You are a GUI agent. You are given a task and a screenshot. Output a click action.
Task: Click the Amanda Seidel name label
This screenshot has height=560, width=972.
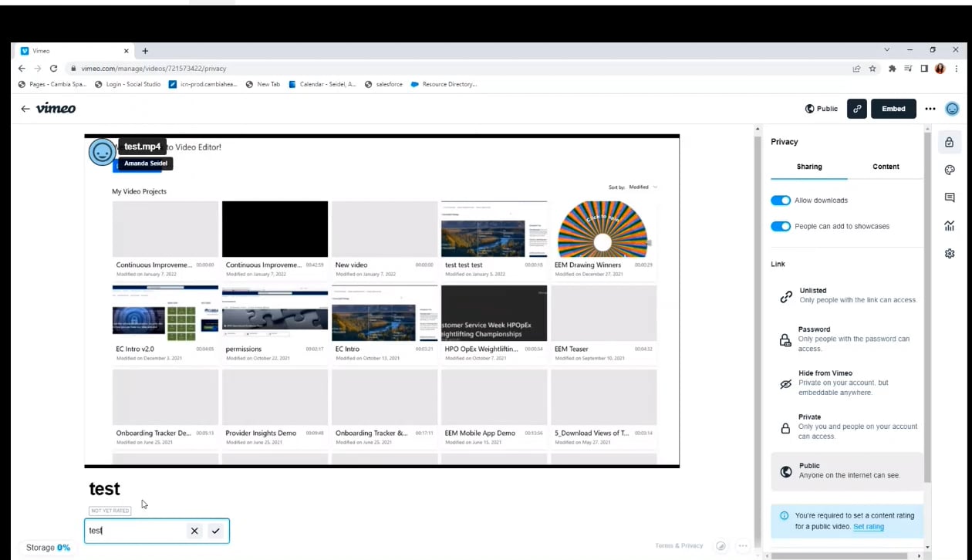pyautogui.click(x=146, y=164)
